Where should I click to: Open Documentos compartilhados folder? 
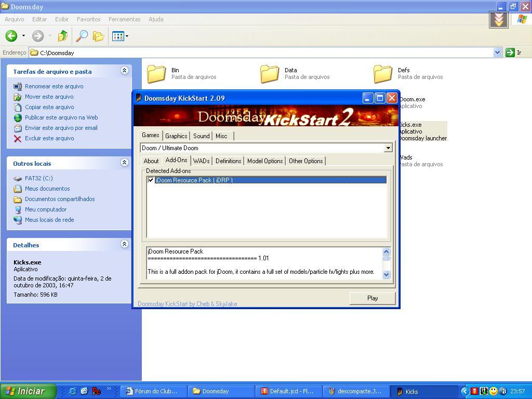(60, 199)
